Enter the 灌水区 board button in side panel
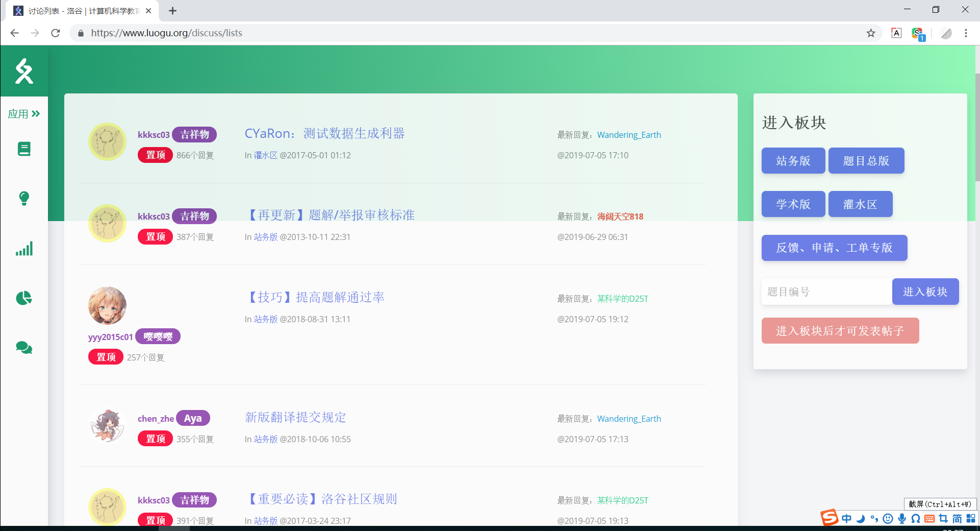Image resolution: width=980 pixels, height=531 pixels. [861, 204]
